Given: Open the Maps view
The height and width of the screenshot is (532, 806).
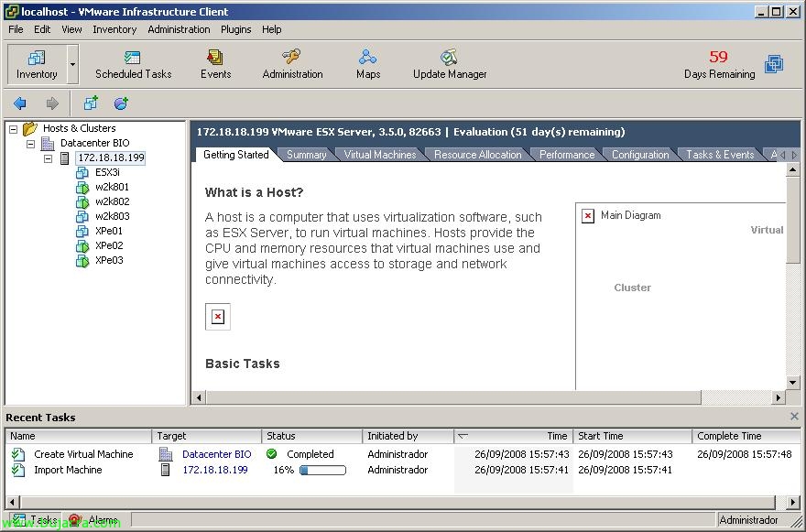Looking at the screenshot, I should point(368,64).
